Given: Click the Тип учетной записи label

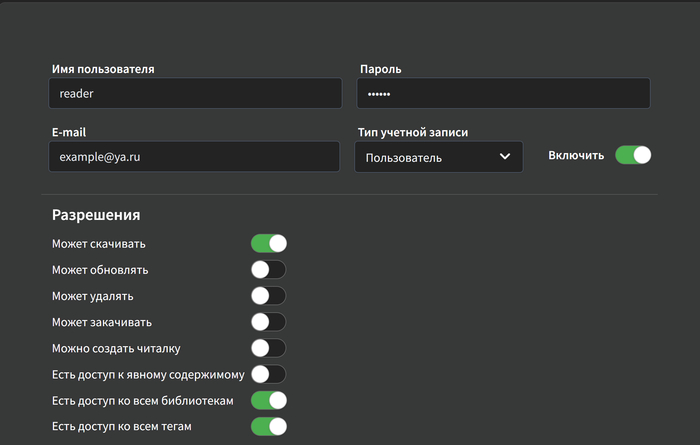Looking at the screenshot, I should click(413, 132).
